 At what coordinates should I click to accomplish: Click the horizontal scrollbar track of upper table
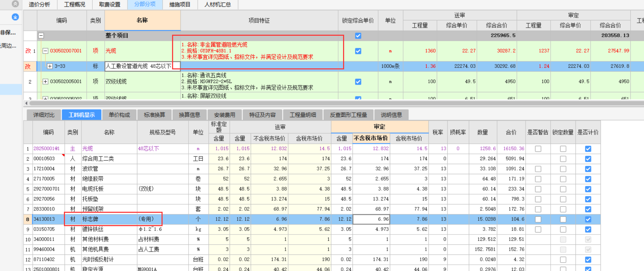tap(336, 103)
